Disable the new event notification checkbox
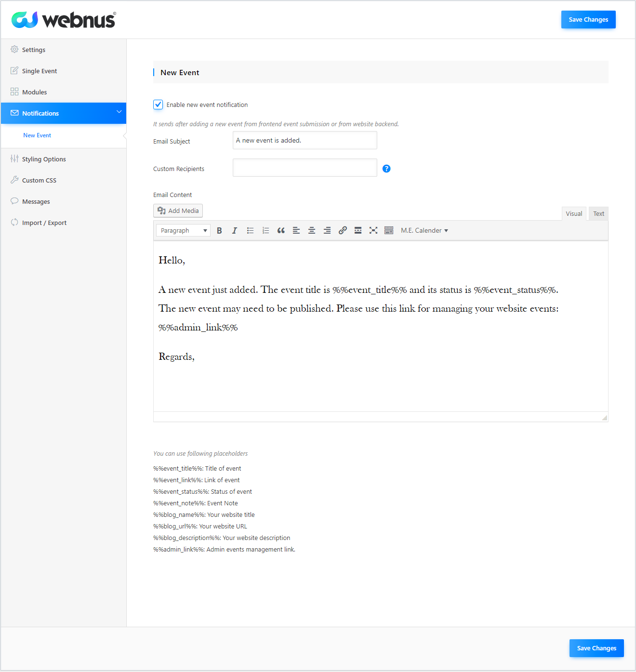This screenshot has width=636, height=672. pos(158,105)
